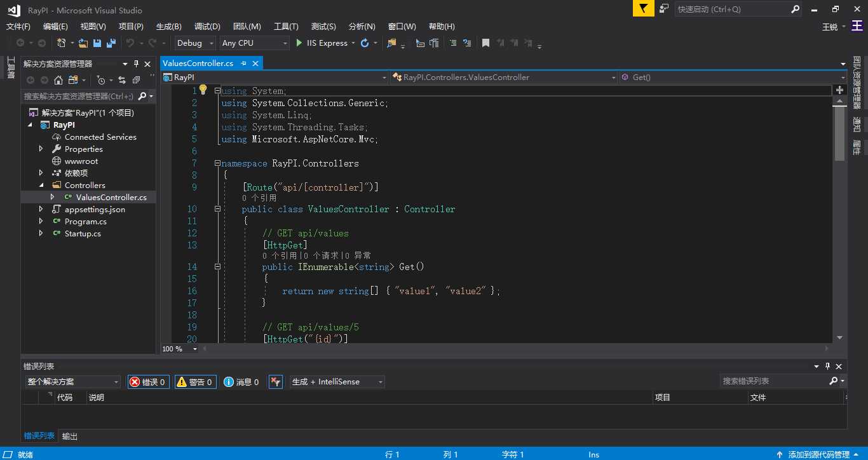Open the Debug configuration dropdown
This screenshot has height=460, width=868.
[196, 43]
